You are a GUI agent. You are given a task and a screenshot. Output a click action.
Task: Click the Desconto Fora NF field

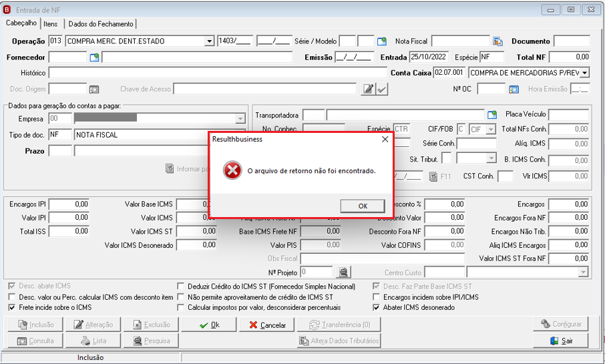pyautogui.click(x=445, y=232)
